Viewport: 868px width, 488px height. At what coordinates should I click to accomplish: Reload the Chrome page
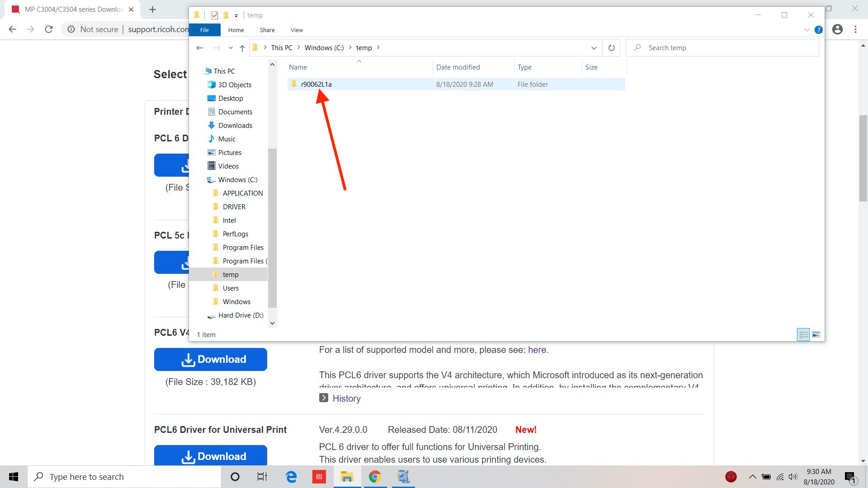point(49,29)
